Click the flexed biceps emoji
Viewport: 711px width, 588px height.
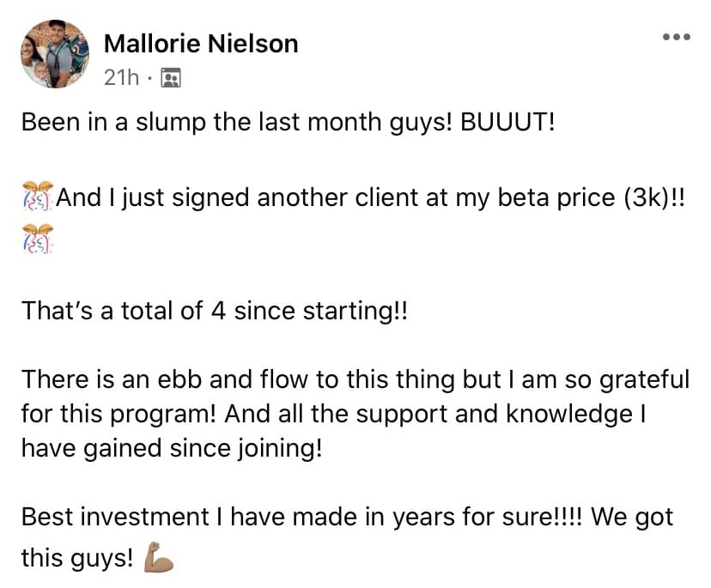(158, 557)
